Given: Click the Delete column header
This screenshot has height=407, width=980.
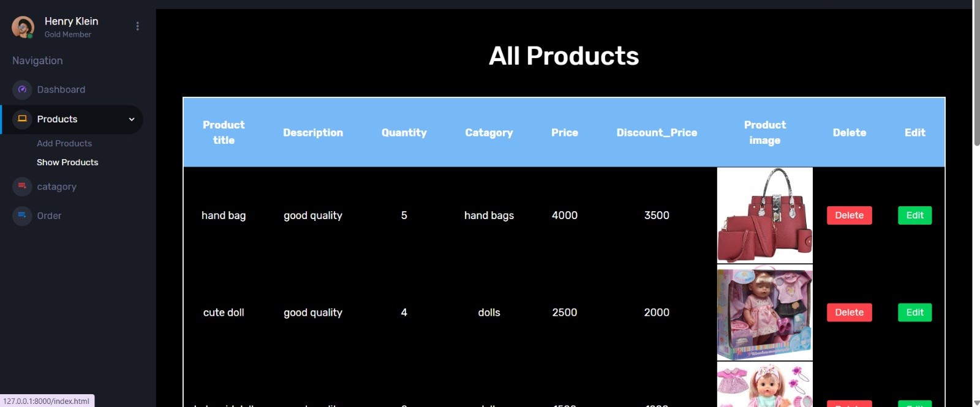Looking at the screenshot, I should tap(850, 132).
